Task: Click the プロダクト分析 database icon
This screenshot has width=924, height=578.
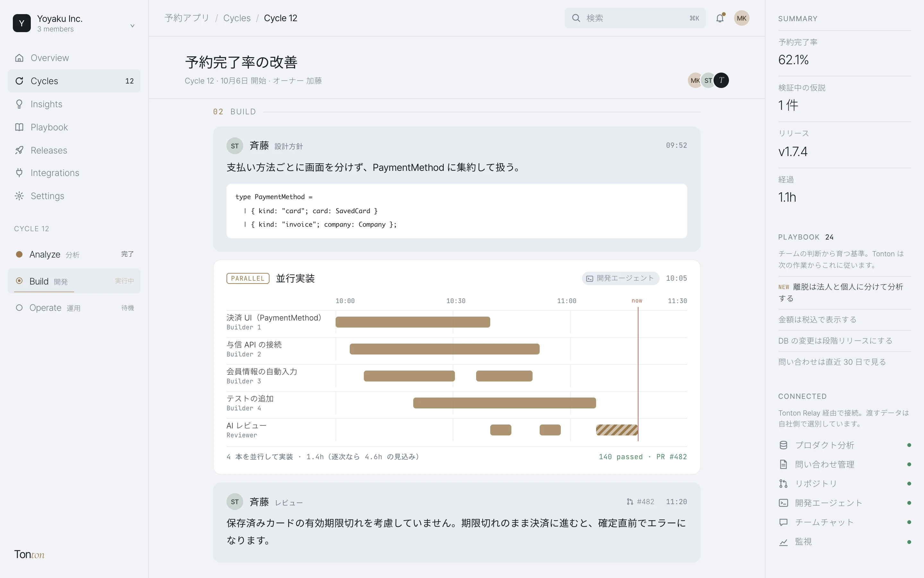Action: click(x=783, y=445)
